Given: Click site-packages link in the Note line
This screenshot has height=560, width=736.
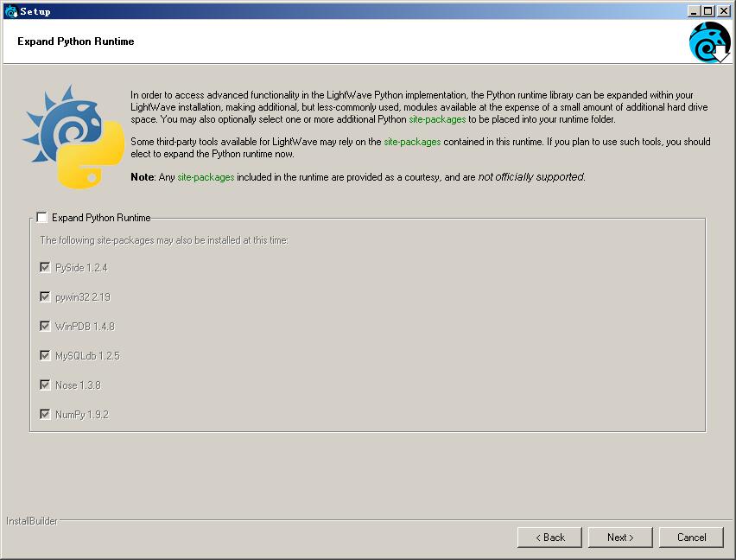Looking at the screenshot, I should click(x=206, y=177).
